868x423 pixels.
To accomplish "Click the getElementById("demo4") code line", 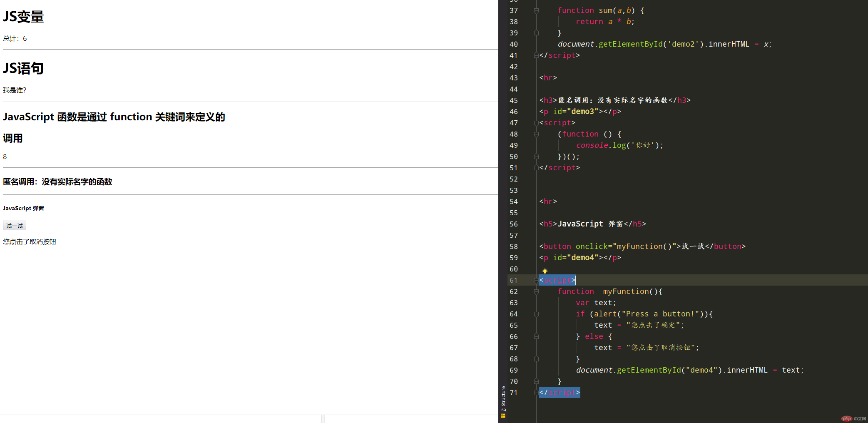I will point(690,370).
